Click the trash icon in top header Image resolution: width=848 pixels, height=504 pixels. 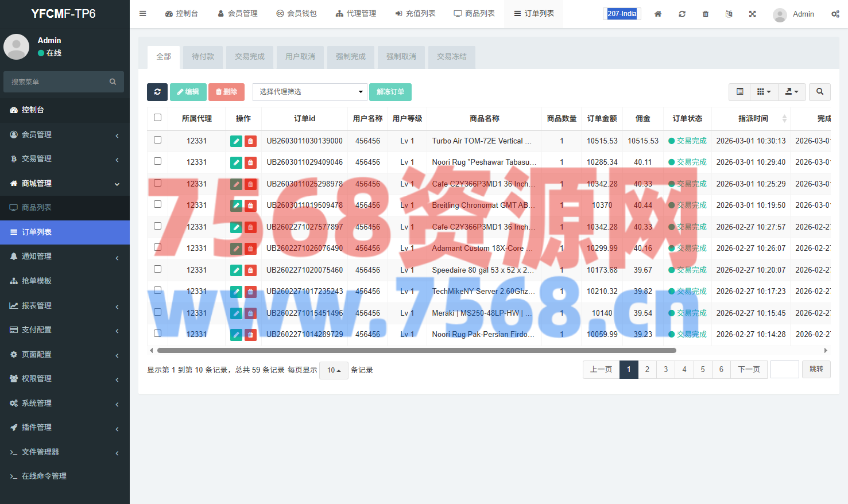coord(706,14)
